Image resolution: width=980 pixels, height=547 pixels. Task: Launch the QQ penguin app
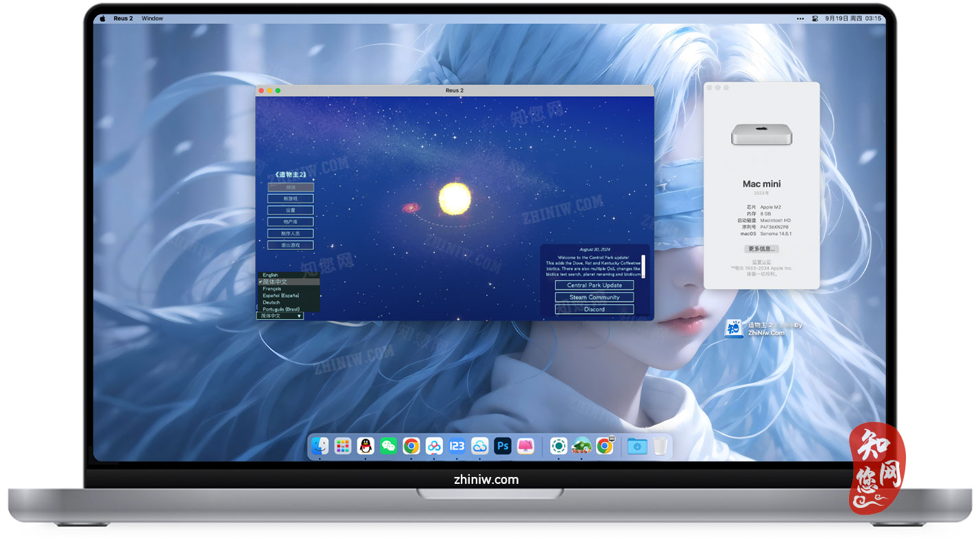366,446
